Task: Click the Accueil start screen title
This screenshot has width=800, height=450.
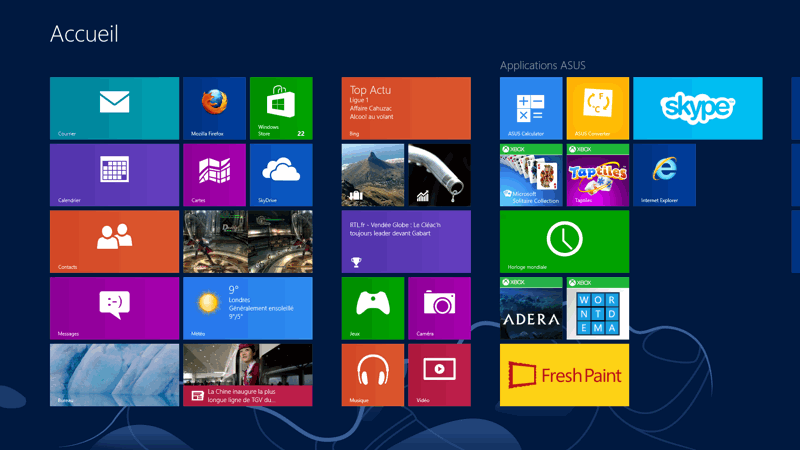Action: (84, 34)
